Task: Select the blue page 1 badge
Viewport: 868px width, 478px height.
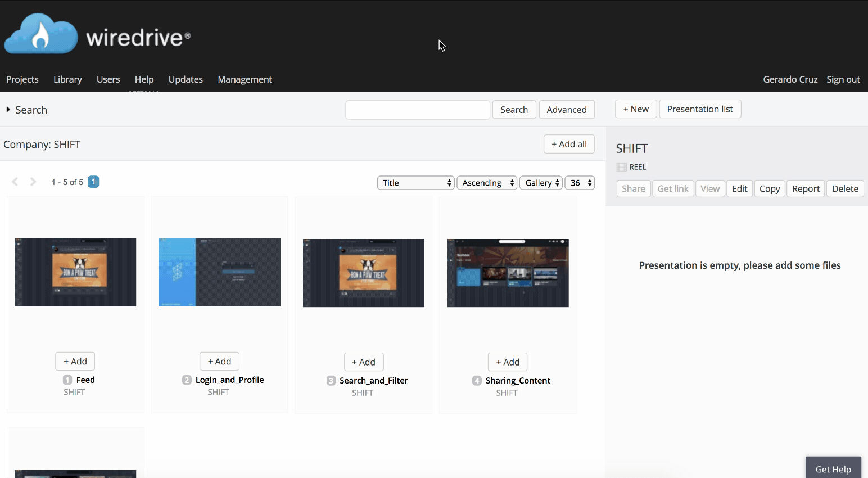Action: click(93, 181)
